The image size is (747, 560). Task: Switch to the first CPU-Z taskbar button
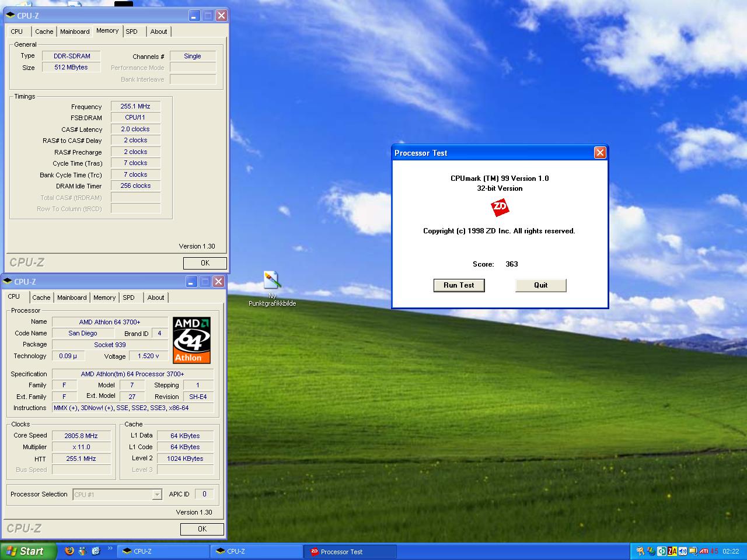coord(163,551)
